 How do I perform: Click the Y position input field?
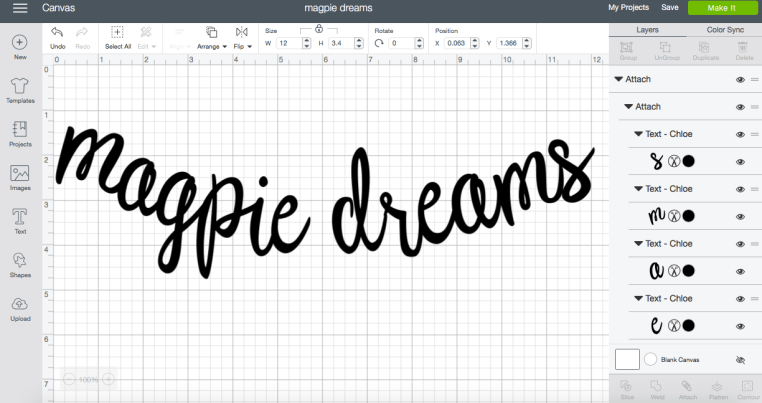click(509, 43)
